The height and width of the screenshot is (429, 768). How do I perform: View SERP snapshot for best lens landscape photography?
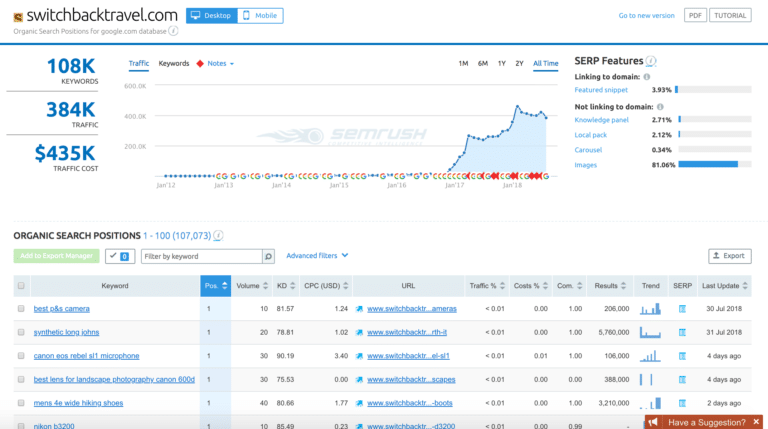pyautogui.click(x=682, y=380)
